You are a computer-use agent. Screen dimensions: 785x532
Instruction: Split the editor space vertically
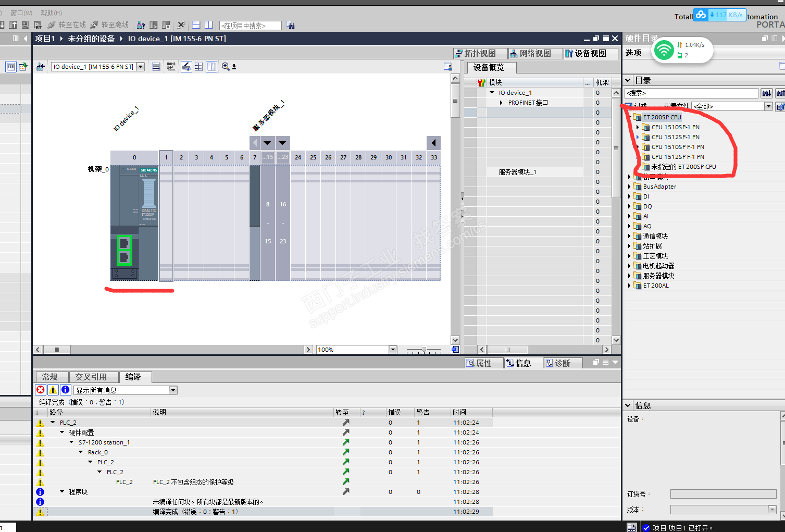click(x=208, y=25)
